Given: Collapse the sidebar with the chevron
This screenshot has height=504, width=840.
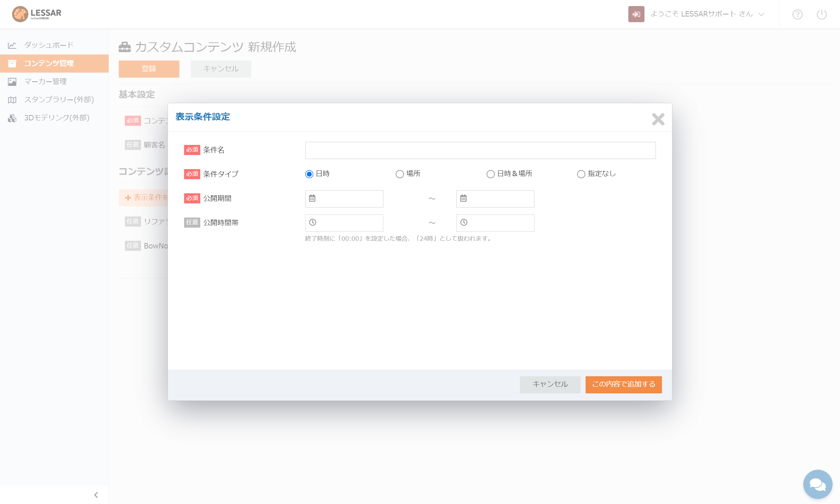Looking at the screenshot, I should (96, 495).
